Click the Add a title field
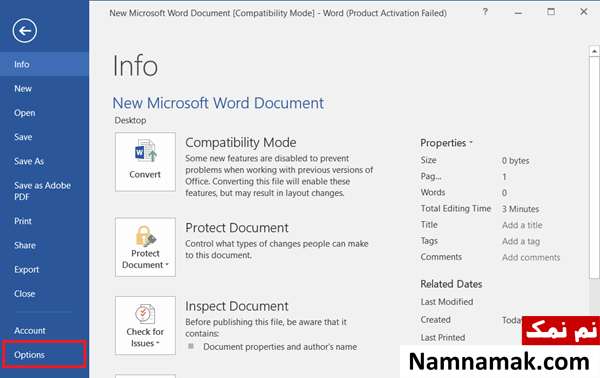 [522, 225]
